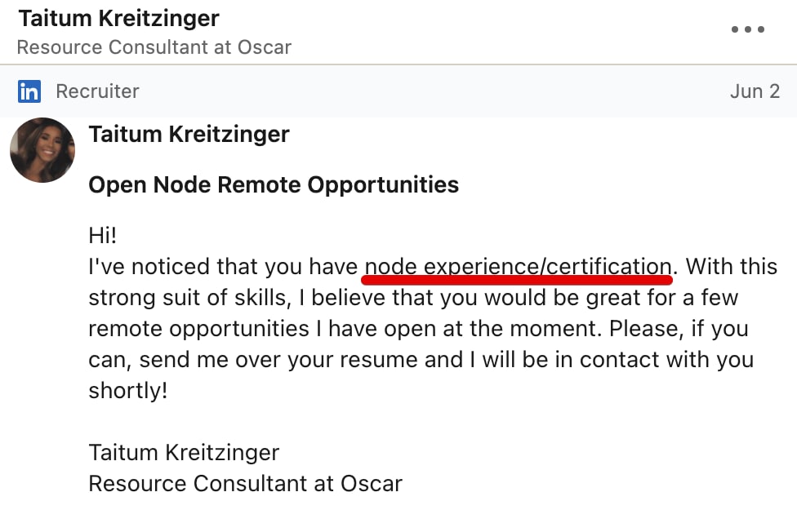Click the phrase I've noticed that you have

pos(223,267)
